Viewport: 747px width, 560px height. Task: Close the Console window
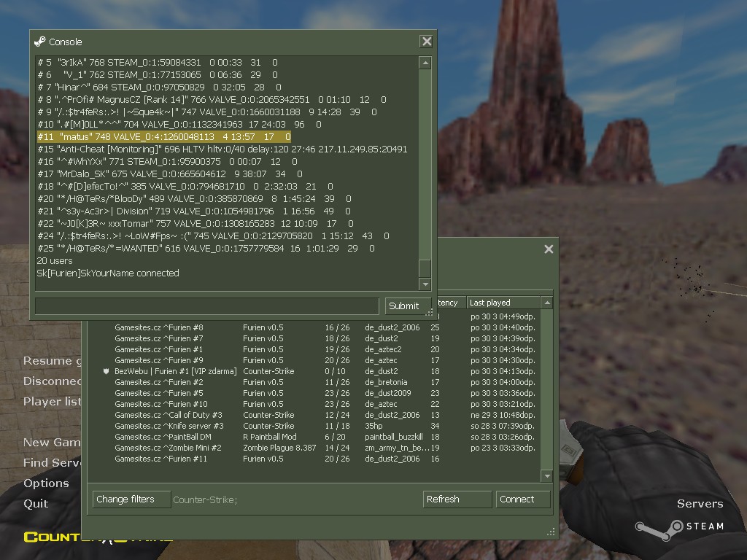point(427,42)
